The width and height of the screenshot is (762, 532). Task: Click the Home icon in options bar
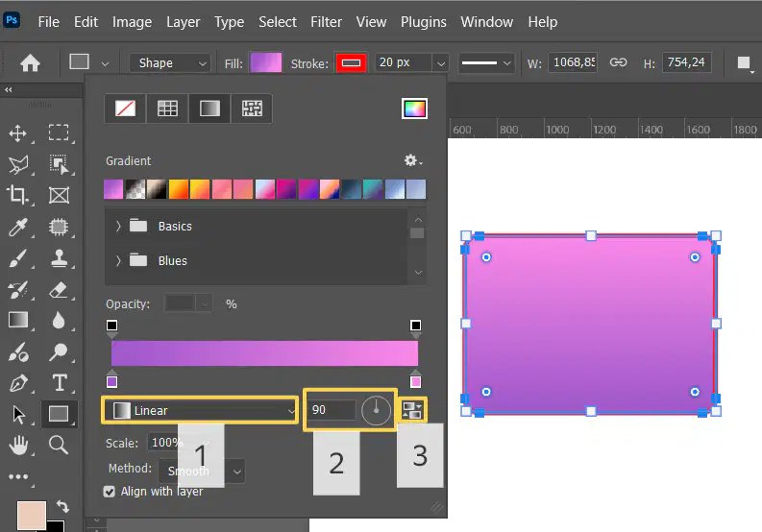click(x=30, y=62)
